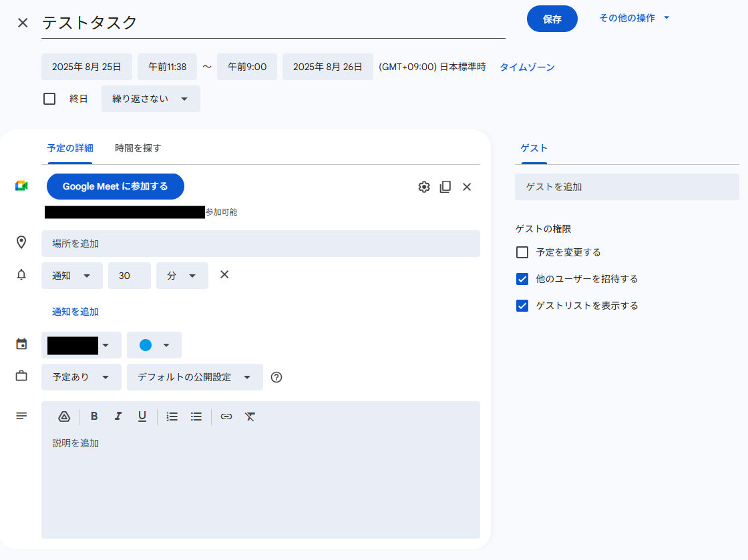748x560 pixels.
Task: Toggle italic formatting in description
Action: [x=118, y=416]
